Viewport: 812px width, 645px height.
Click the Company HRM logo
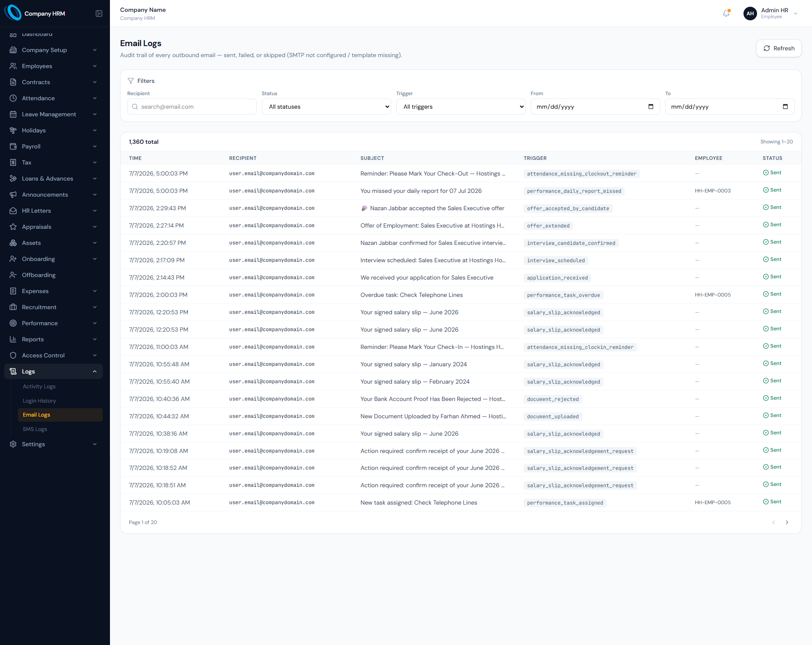(x=13, y=13)
